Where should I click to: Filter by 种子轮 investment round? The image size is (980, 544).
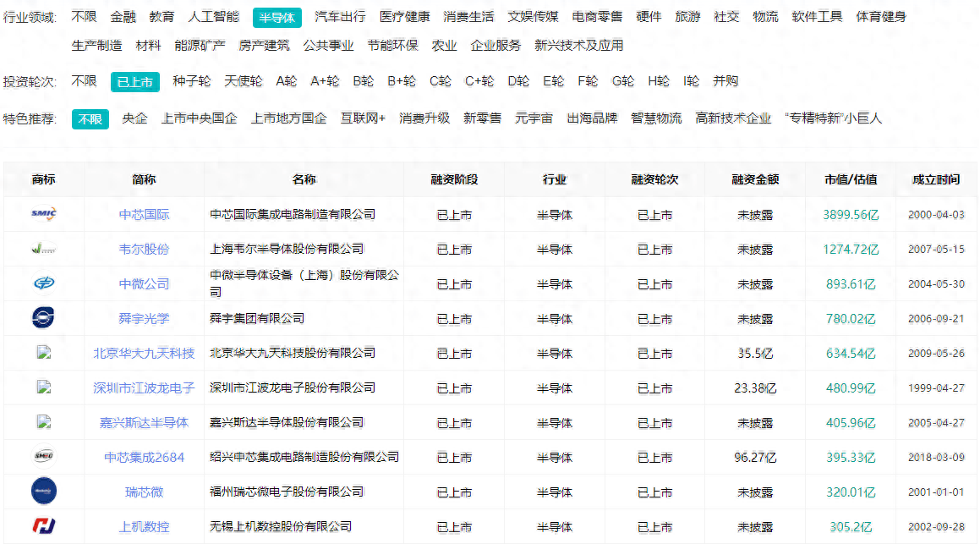(x=192, y=81)
